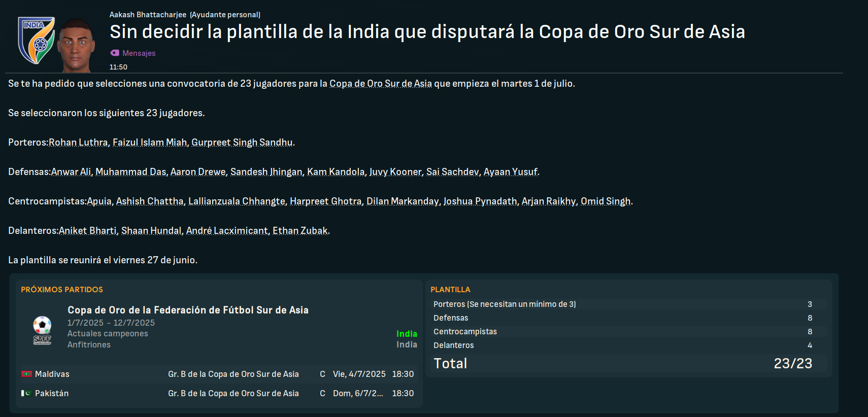Click the SAFF competition logo
Viewport: 868px width, 417px height.
pos(42,330)
